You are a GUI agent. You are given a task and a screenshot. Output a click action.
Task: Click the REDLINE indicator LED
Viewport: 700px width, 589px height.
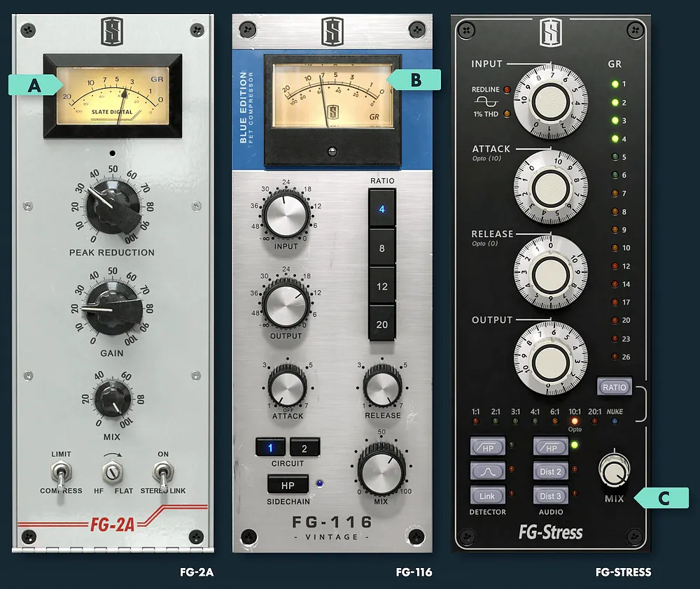[507, 90]
